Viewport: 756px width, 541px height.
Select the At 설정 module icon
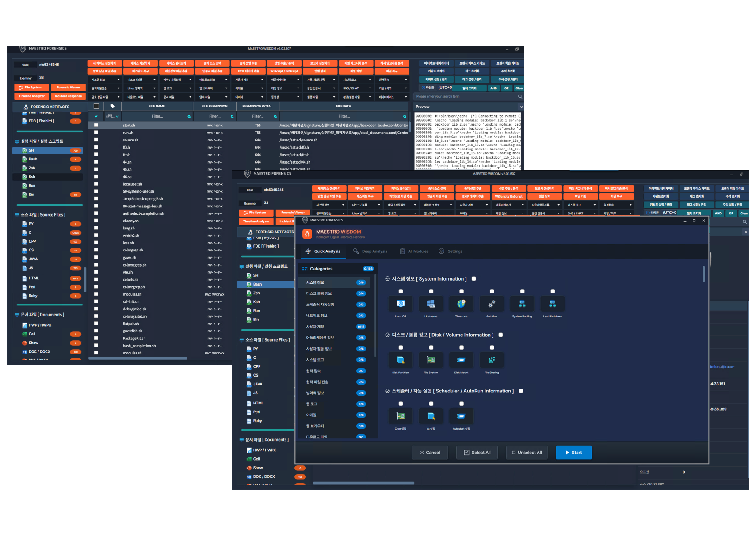point(431,416)
